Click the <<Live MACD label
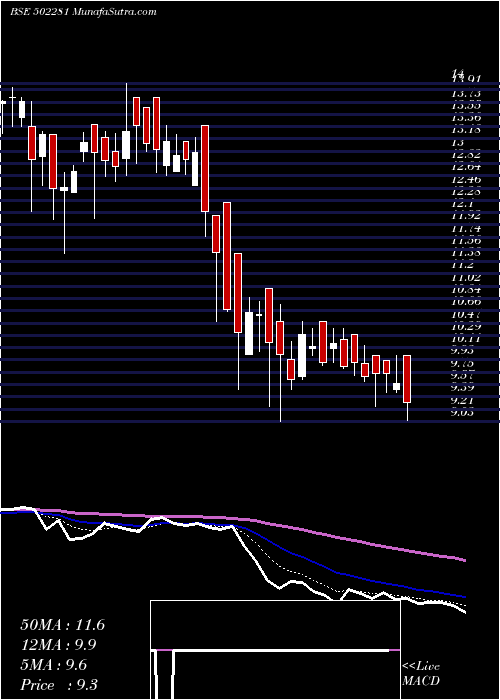Viewport: 500px width, 700px height. coord(421,674)
